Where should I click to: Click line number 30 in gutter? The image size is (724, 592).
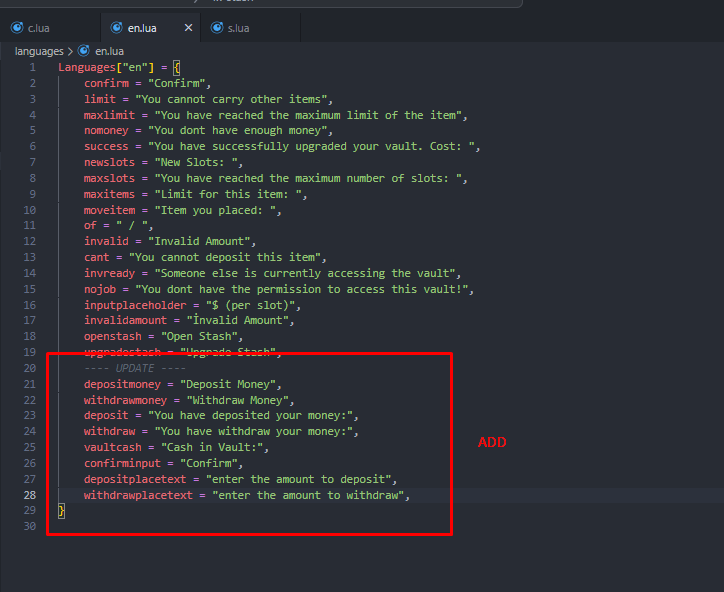point(30,526)
